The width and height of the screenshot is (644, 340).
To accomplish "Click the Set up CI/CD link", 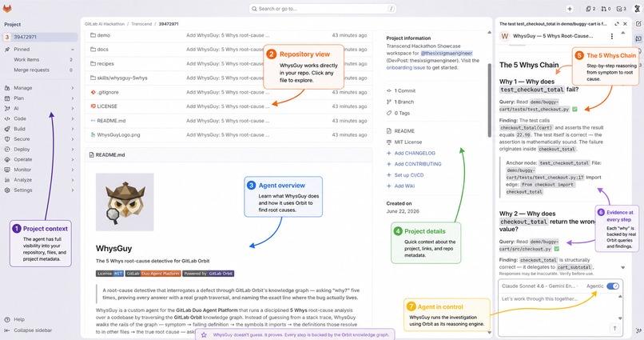I will click(408, 174).
